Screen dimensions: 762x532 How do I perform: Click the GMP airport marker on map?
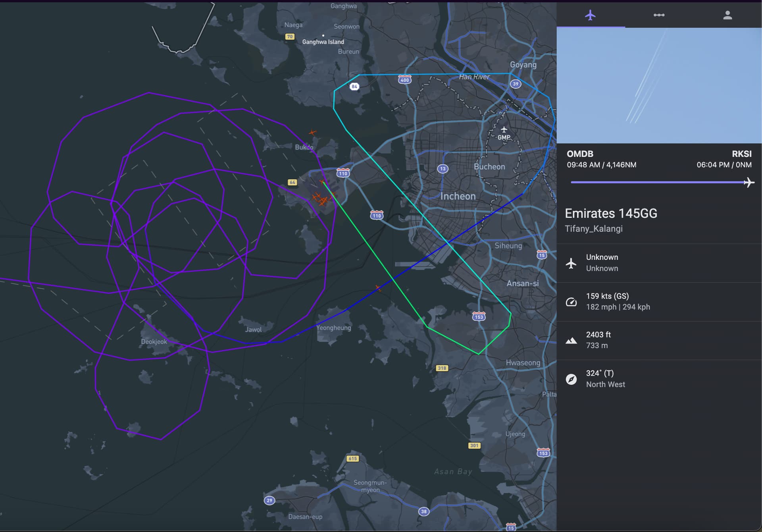tap(504, 130)
